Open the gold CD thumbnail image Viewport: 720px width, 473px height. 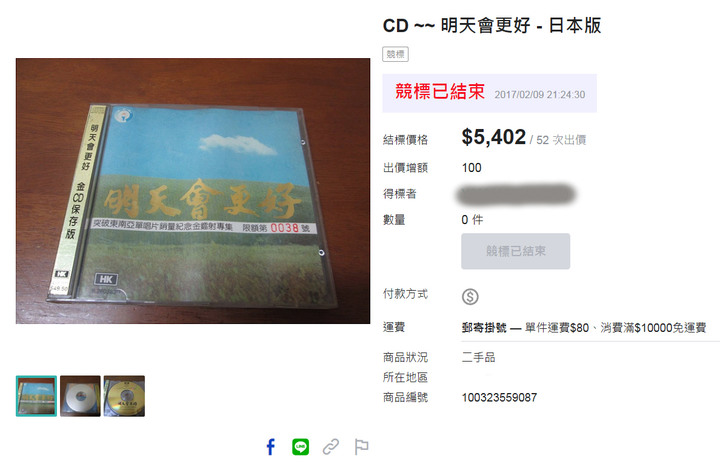click(x=124, y=396)
